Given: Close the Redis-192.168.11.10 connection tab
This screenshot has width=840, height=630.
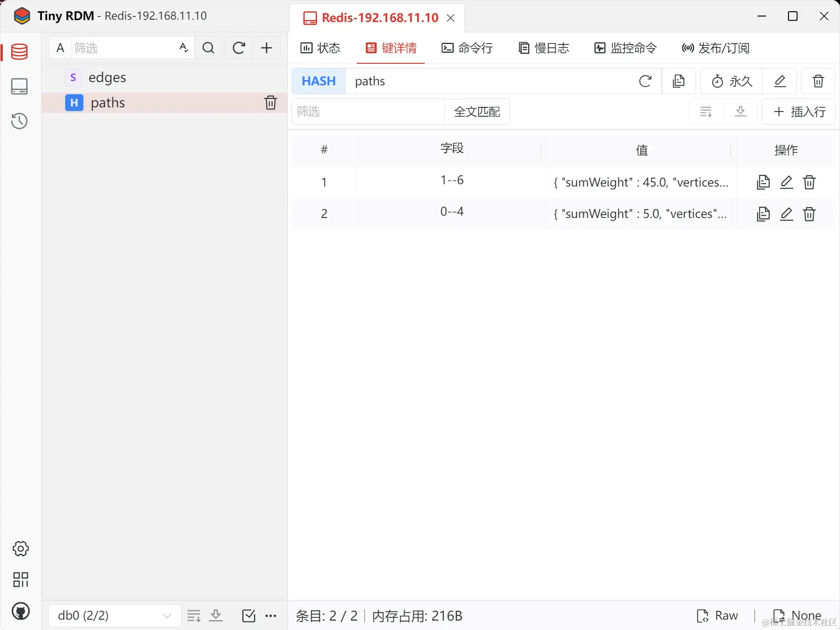Looking at the screenshot, I should pos(450,18).
